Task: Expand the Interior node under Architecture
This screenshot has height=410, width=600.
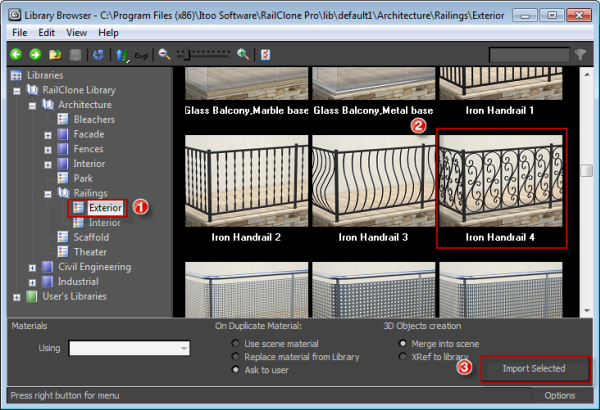Action: click(x=48, y=165)
